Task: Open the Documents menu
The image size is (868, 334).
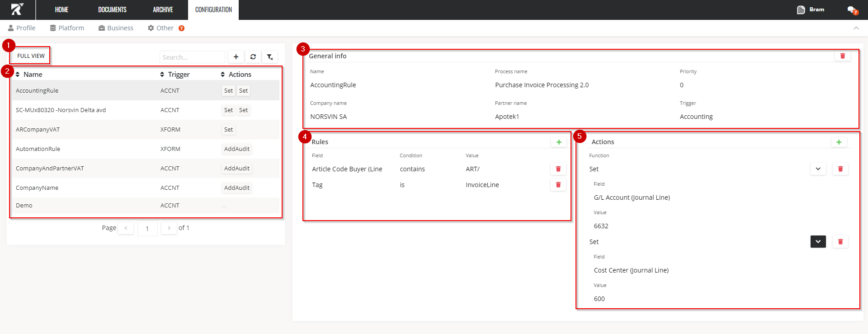Action: (x=112, y=10)
